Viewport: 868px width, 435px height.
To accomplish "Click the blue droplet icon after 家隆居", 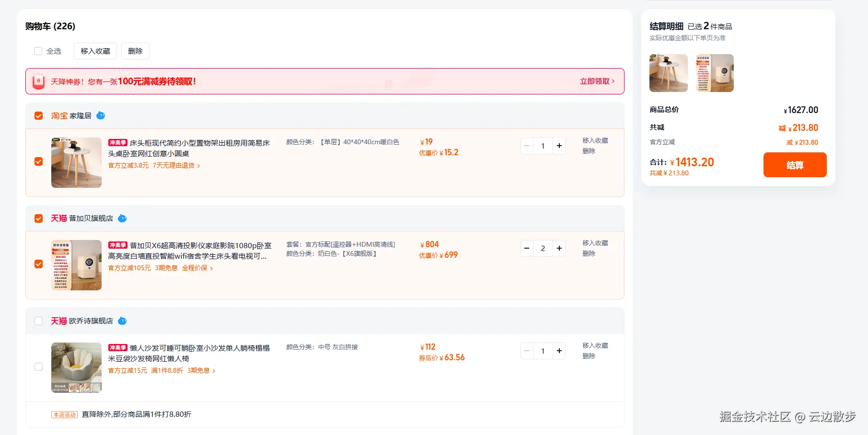I will (x=101, y=115).
